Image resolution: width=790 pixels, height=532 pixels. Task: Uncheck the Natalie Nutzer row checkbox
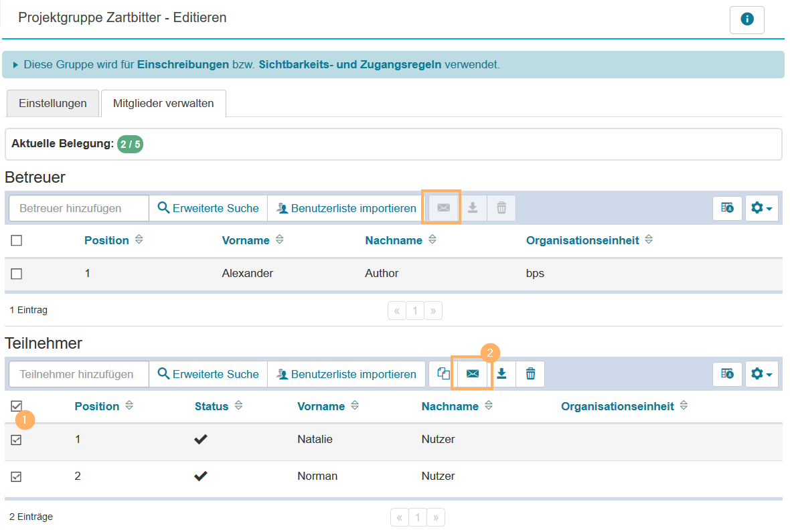[17, 440]
